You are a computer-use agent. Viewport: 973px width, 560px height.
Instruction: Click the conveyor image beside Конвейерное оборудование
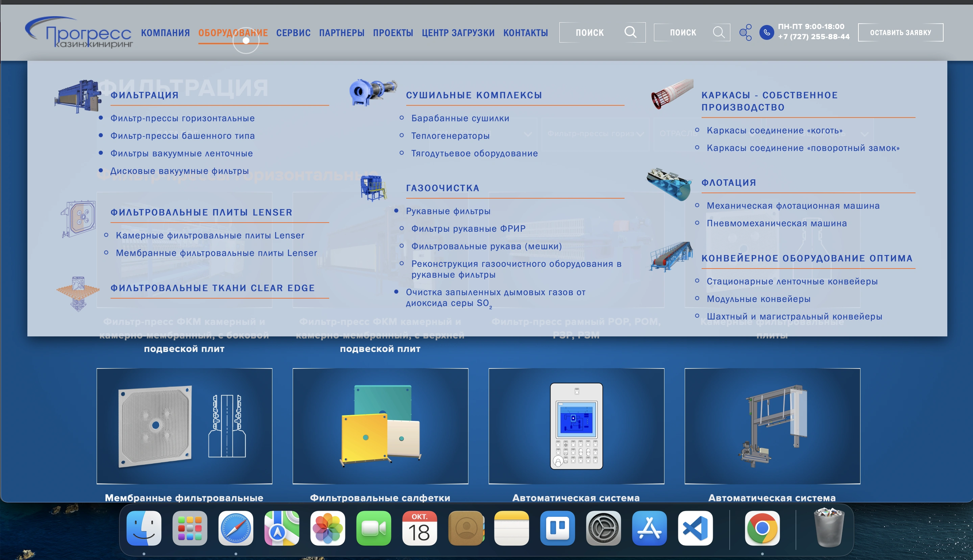click(x=671, y=257)
